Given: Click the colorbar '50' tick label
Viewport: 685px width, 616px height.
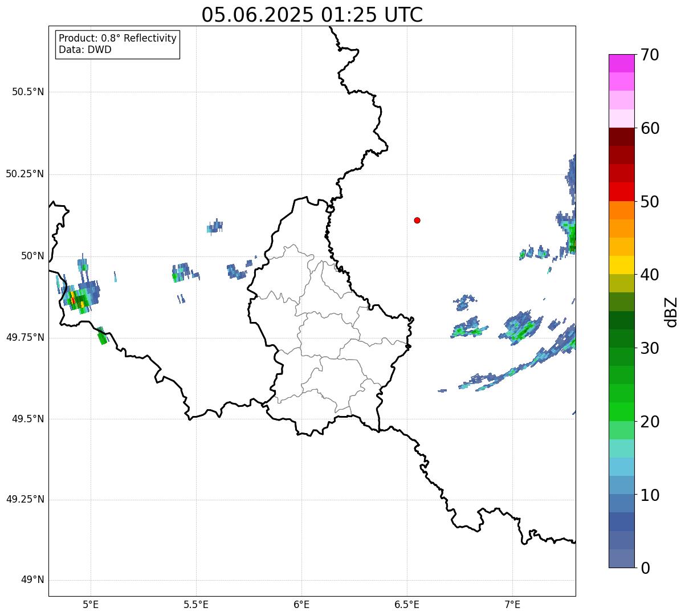Looking at the screenshot, I should pos(650,202).
